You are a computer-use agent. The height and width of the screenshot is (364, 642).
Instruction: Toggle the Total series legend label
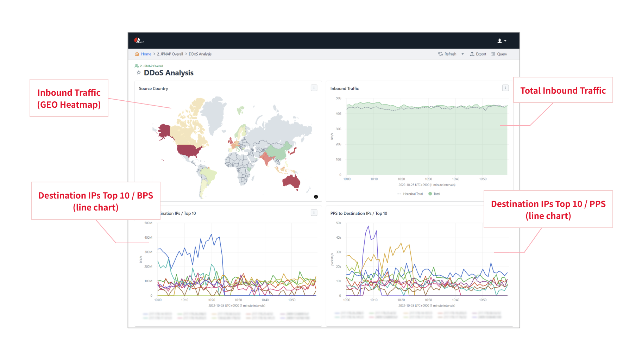[x=437, y=194]
